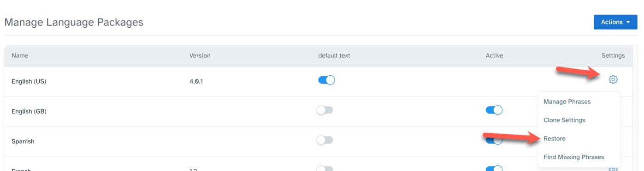The height and width of the screenshot is (171, 644).
Task: Select Find Missing Phrases menu entry
Action: point(573,157)
